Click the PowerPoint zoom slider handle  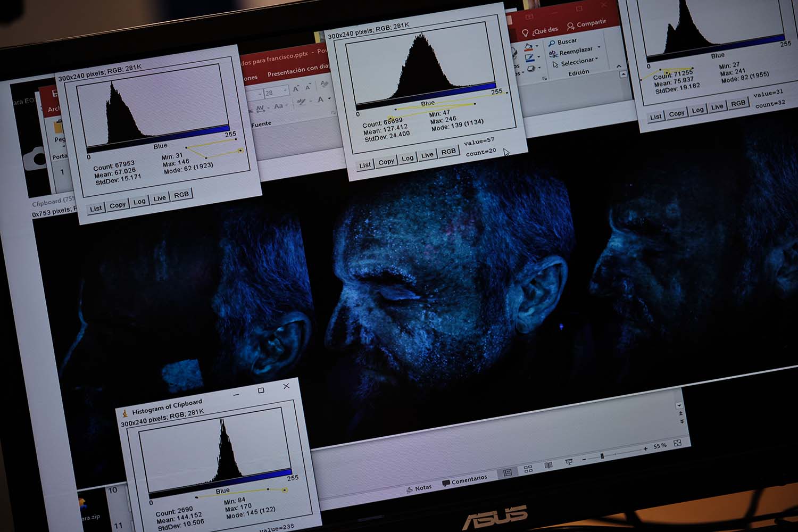[602, 456]
